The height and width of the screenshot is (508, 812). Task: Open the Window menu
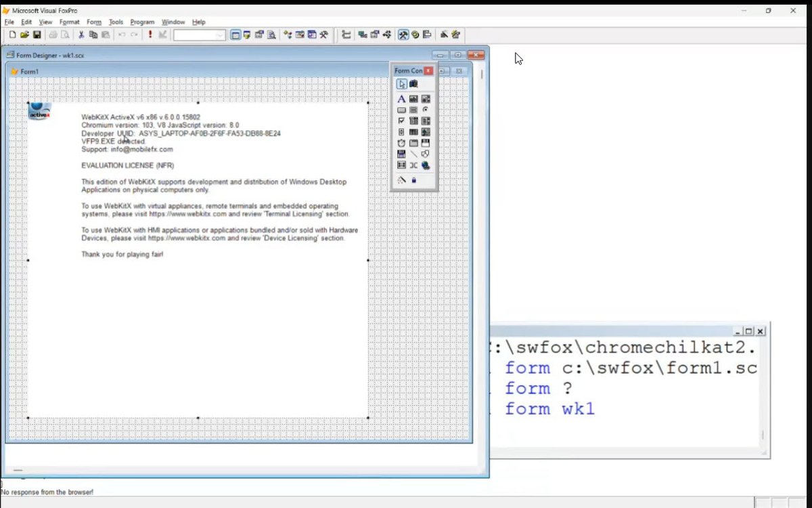[173, 22]
